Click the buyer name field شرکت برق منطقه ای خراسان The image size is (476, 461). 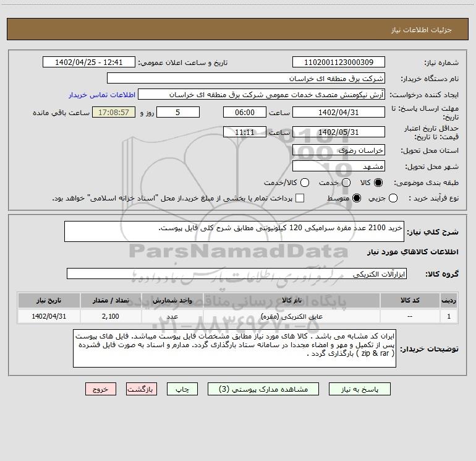(246, 78)
